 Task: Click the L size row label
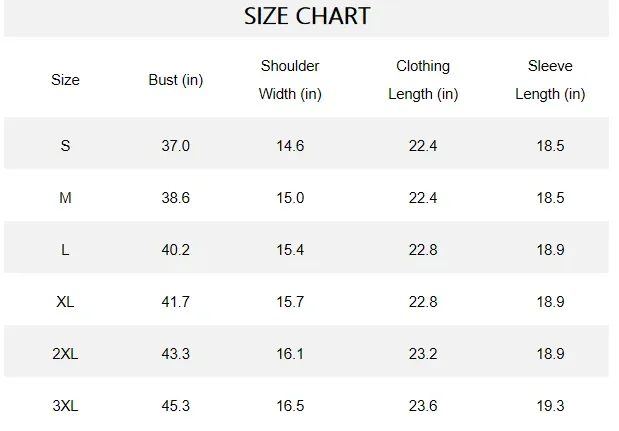65,250
